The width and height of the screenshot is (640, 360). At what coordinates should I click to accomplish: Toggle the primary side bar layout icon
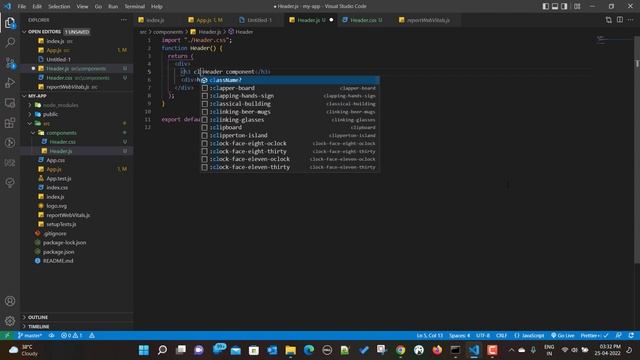546,6
